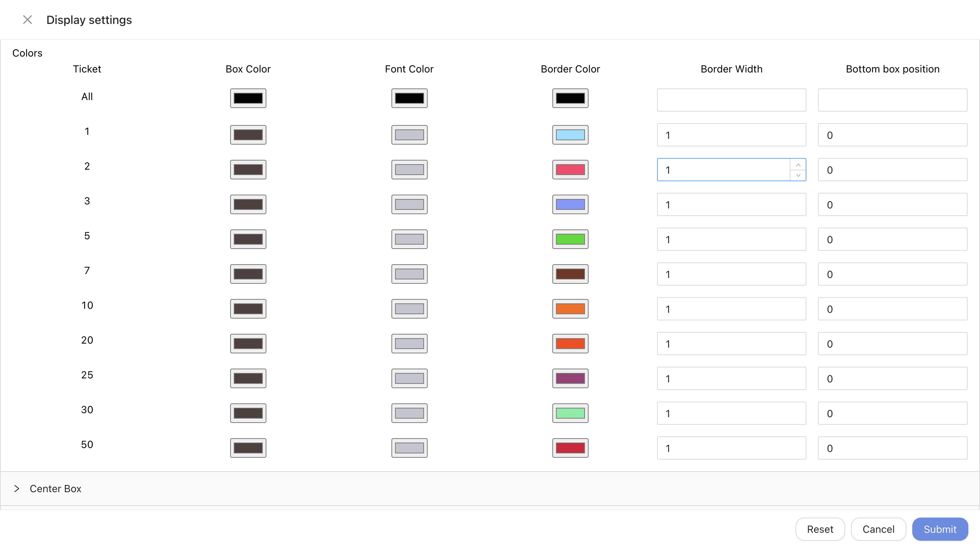Reset the display settings

coord(820,529)
